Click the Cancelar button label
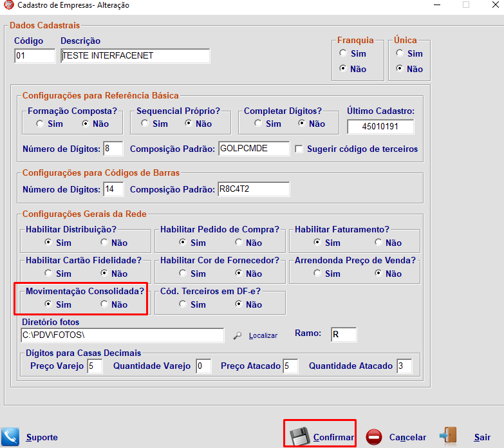This screenshot has height=448, width=504. pyautogui.click(x=407, y=437)
